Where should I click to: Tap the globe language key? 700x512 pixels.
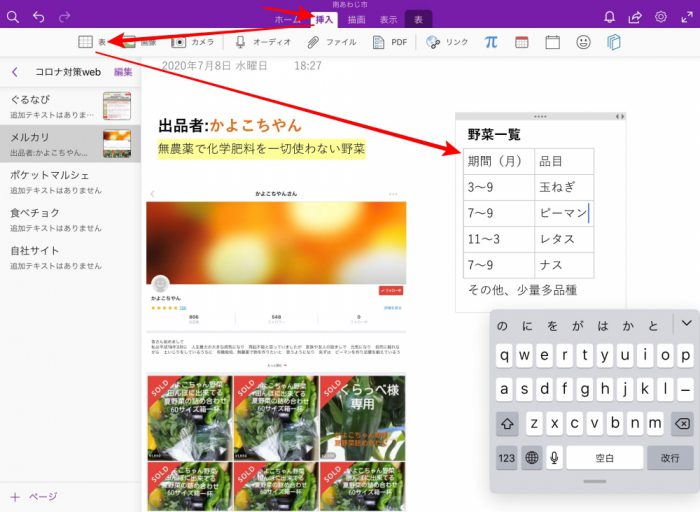click(531, 458)
